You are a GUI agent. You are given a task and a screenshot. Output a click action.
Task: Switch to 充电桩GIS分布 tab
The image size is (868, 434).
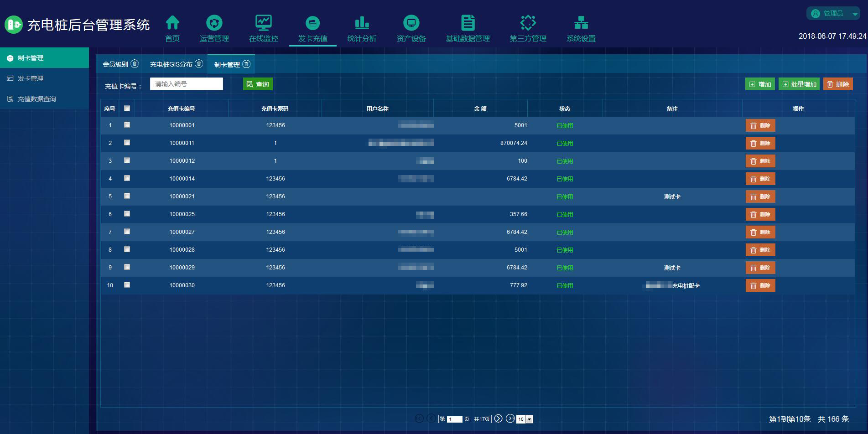pyautogui.click(x=171, y=64)
